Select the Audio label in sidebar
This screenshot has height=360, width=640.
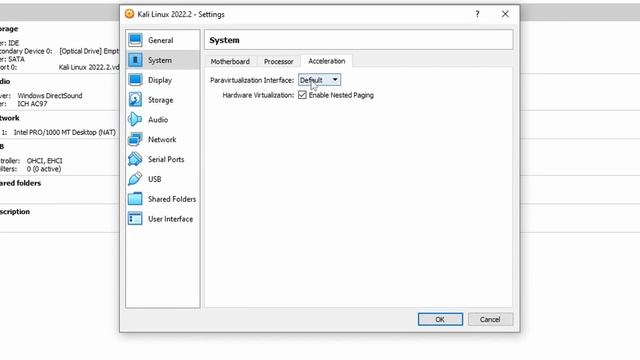point(158,120)
